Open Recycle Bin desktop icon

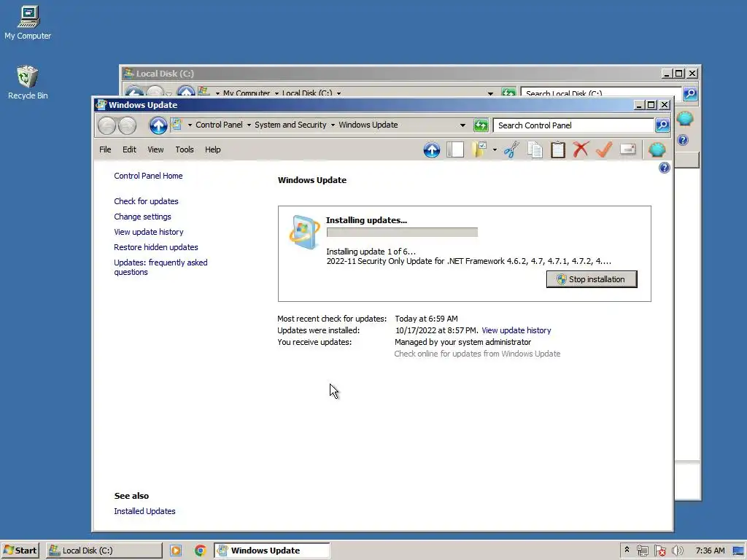coord(28,82)
